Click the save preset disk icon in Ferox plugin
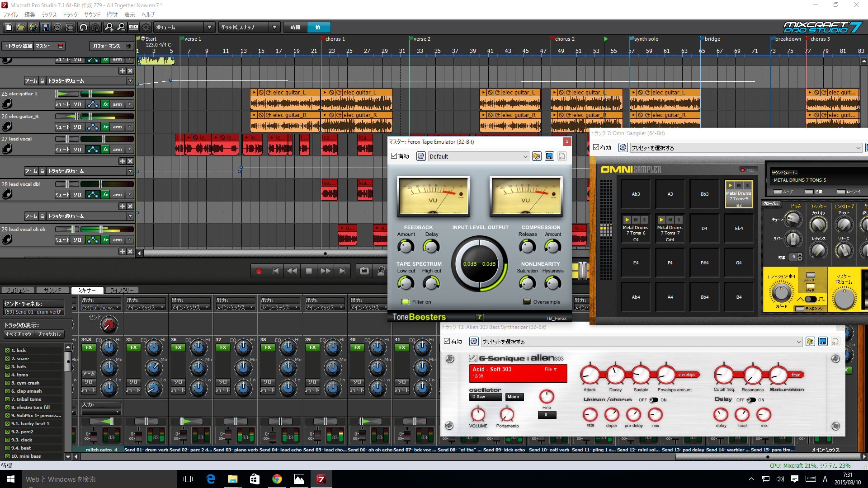868x488 pixels. click(549, 156)
